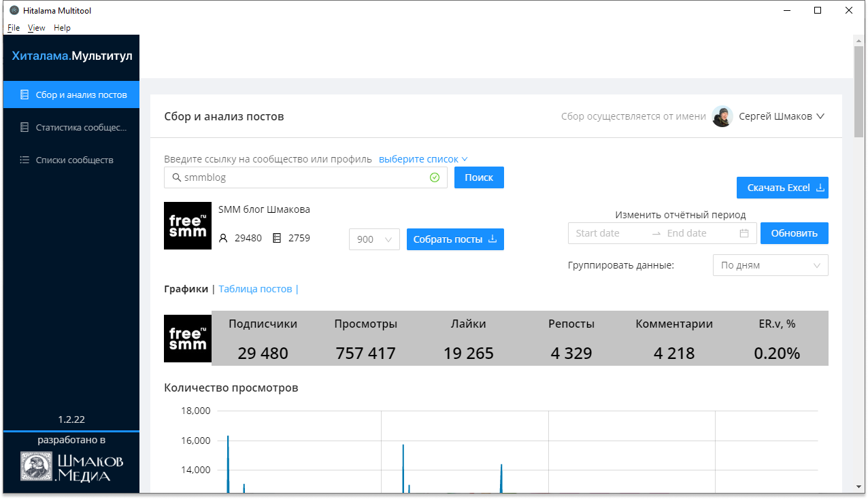This screenshot has width=868, height=499.
Task: Click the 'Изменить отчётный период' label
Action: pyautogui.click(x=680, y=215)
